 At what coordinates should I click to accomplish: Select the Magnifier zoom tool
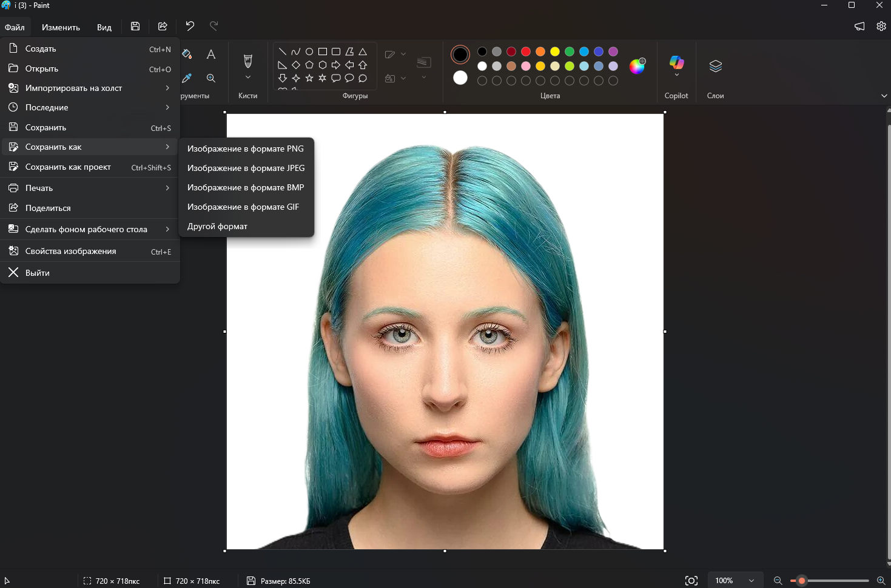coord(211,78)
